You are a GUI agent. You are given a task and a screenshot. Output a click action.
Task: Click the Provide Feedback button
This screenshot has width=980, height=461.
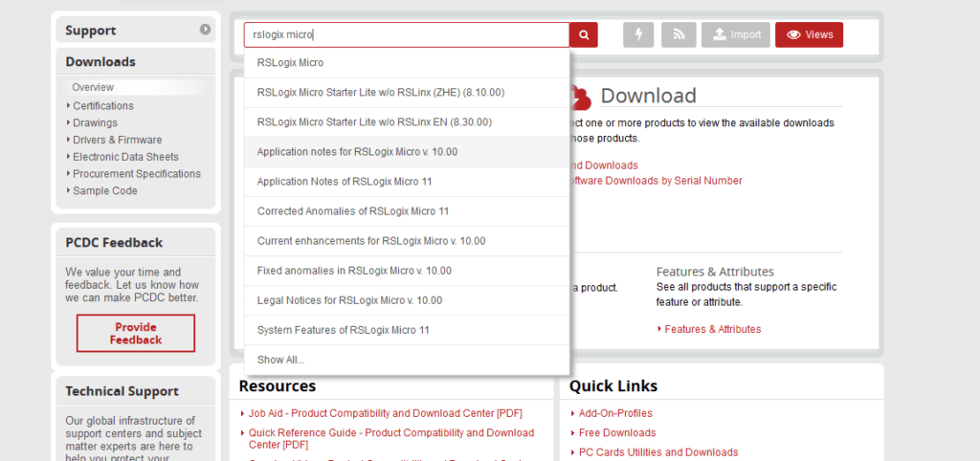coord(136,334)
